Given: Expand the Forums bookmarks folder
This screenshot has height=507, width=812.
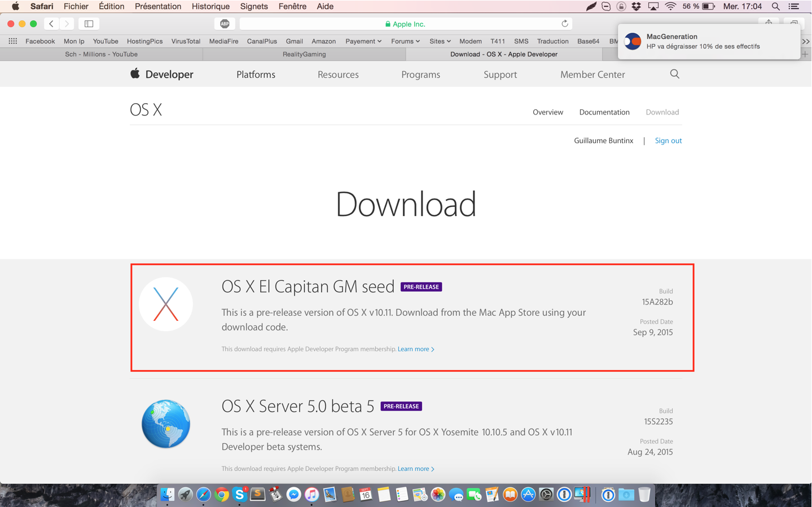Looking at the screenshot, I should tap(406, 41).
